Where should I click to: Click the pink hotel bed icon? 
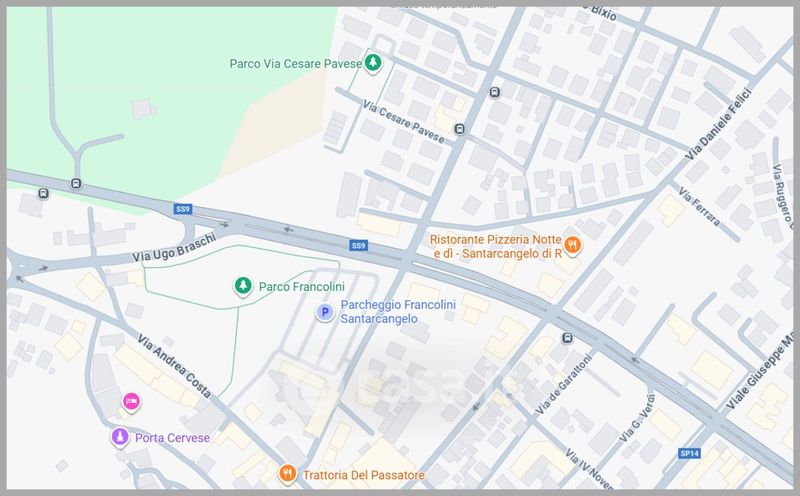coord(131,401)
